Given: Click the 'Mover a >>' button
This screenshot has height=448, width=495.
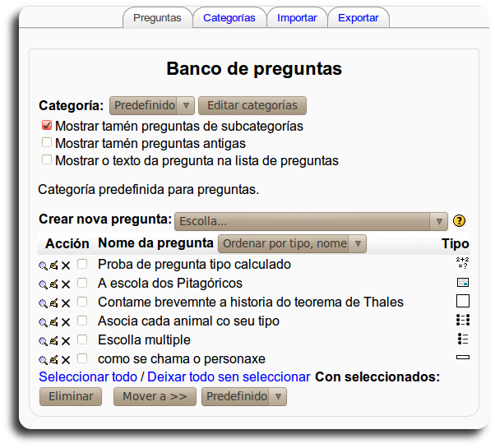Looking at the screenshot, I should tap(155, 396).
